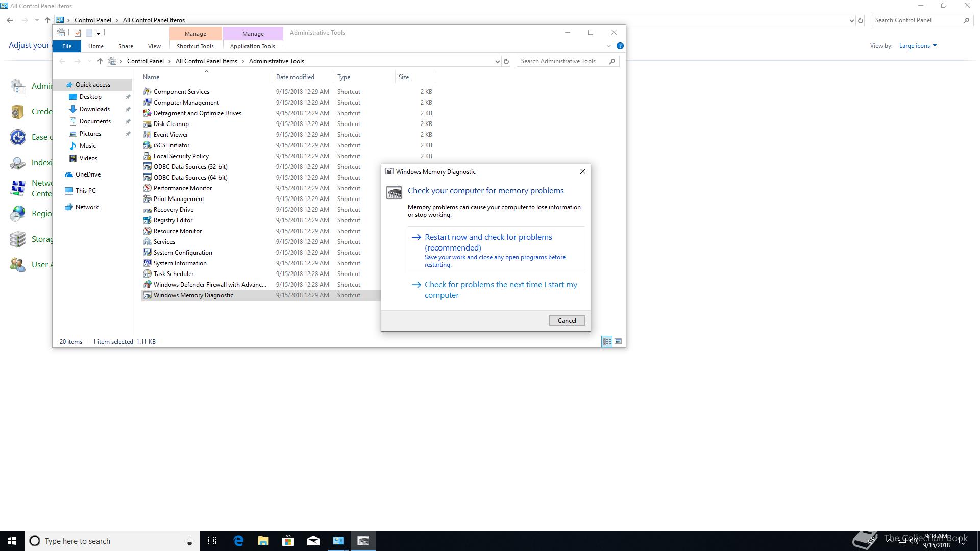The image size is (980, 551).
Task: Select the Defragment and Optimize Drives icon
Action: pyautogui.click(x=148, y=113)
